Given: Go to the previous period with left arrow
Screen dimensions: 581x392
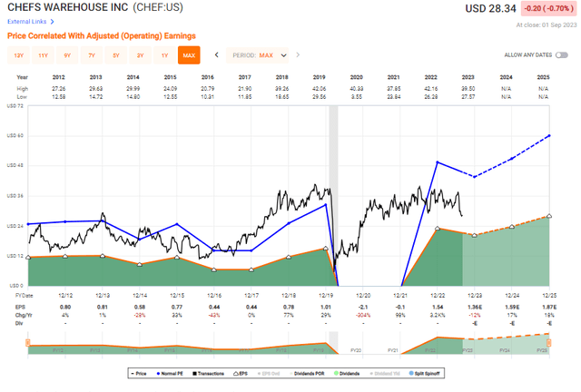Looking at the screenshot, I should click(217, 54).
